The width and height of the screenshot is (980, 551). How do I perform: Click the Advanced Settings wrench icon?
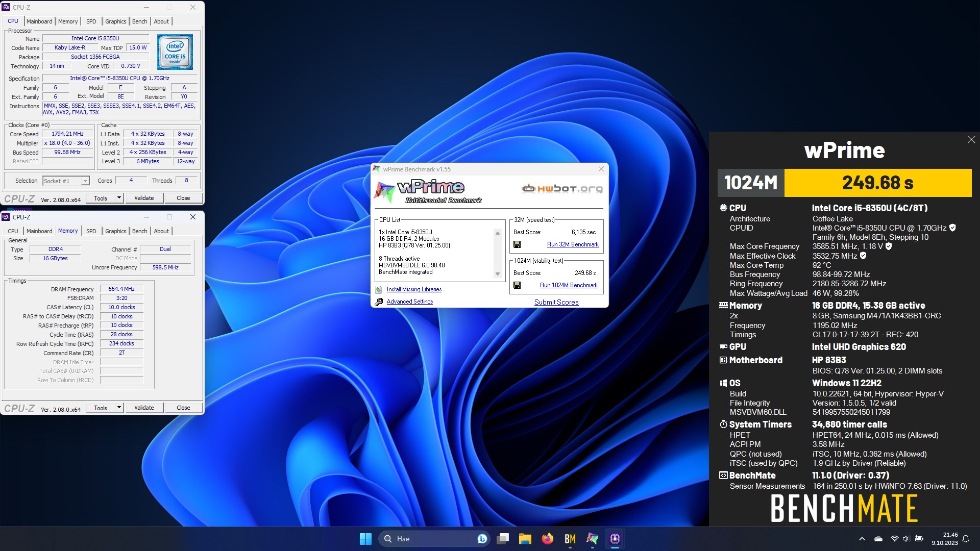tap(379, 302)
